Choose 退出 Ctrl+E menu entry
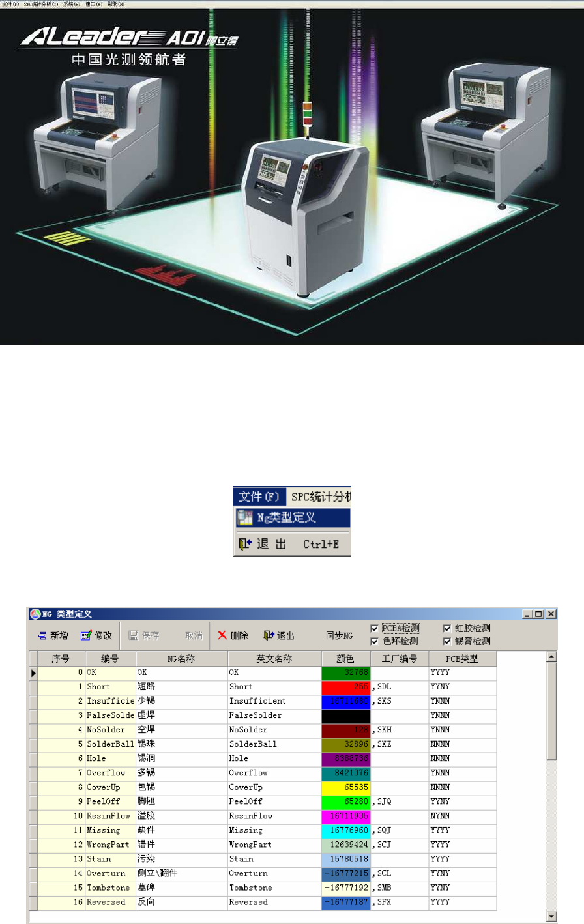The width and height of the screenshot is (584, 924). (293, 544)
